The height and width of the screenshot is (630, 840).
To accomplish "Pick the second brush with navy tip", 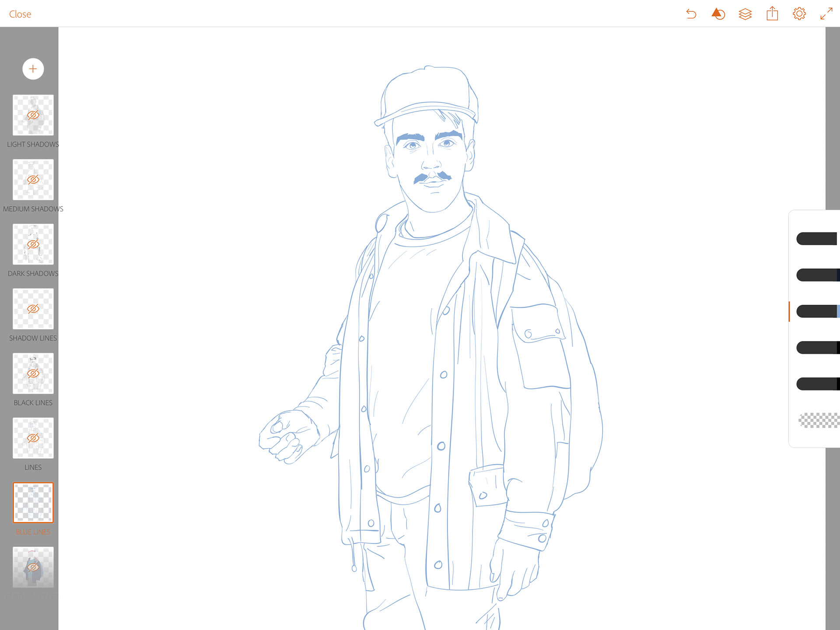I will pos(816,275).
